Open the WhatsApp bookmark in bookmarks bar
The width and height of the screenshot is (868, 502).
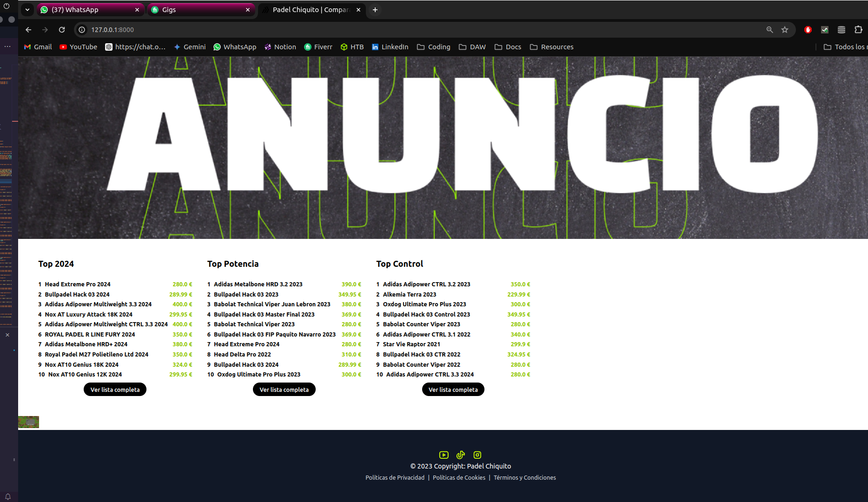click(x=235, y=47)
